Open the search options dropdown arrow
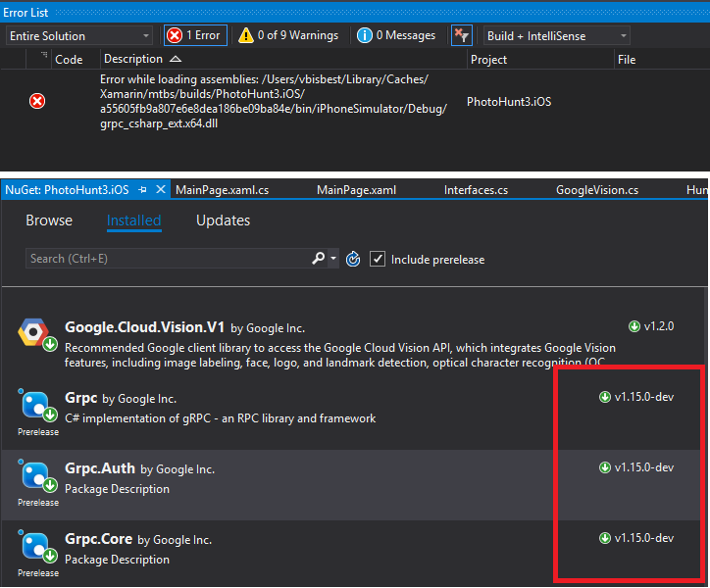710x588 pixels. (x=333, y=258)
